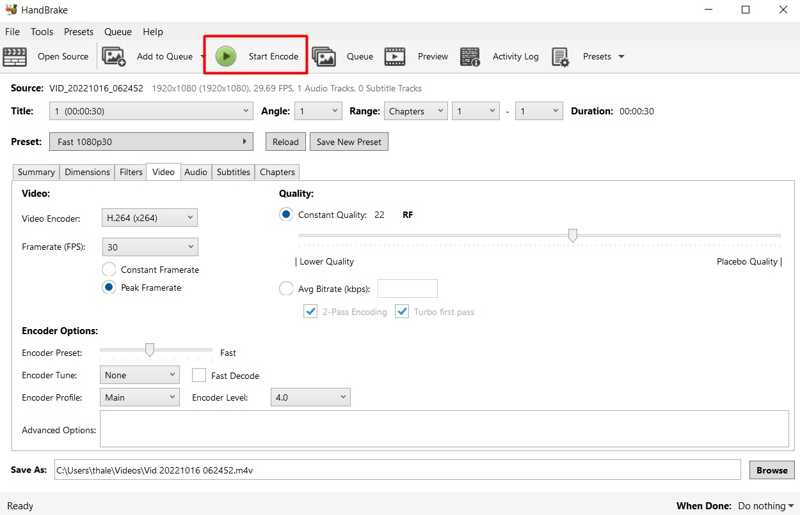
Task: Select the Avg Bitrate radio button
Action: pos(286,289)
